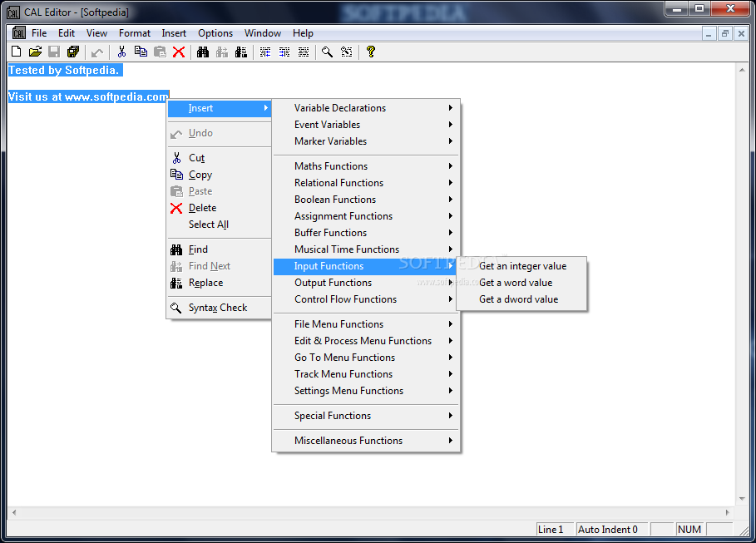Click the first indent formatting toolbar icon
The image size is (756, 543).
265,52
